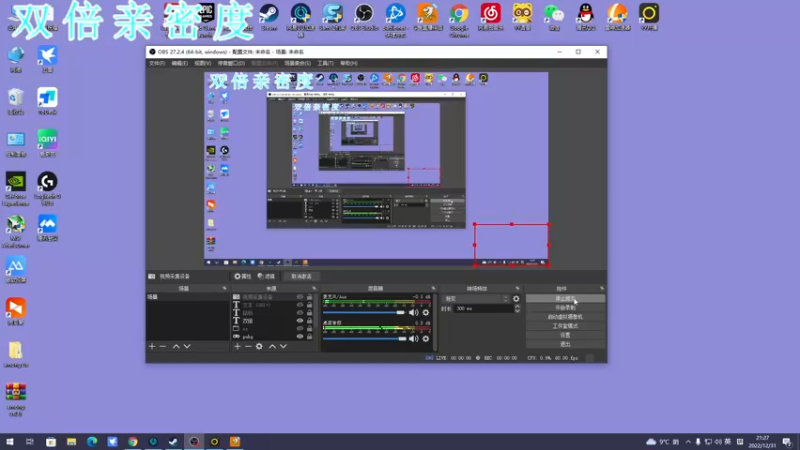The height and width of the screenshot is (450, 800).
Task: Pop out the Controls dock panel
Action: (x=602, y=289)
